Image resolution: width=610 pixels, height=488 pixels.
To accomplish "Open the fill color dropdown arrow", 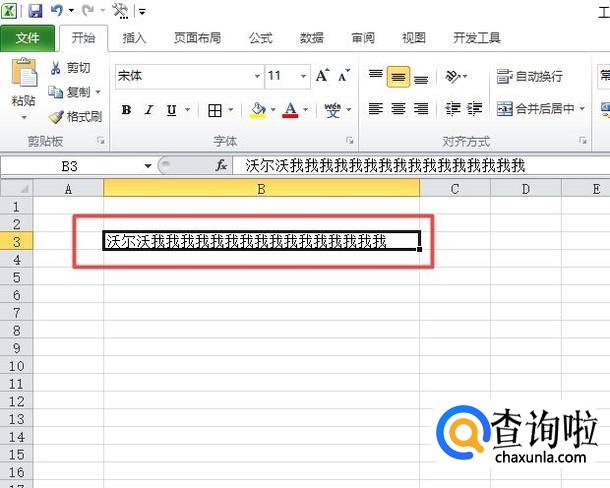I will tap(273, 110).
